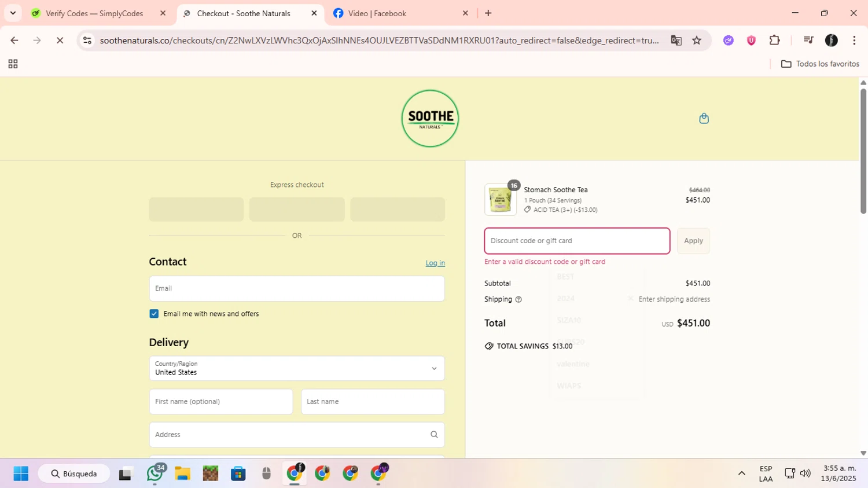Click the page vertical scrollbar

tap(863, 151)
